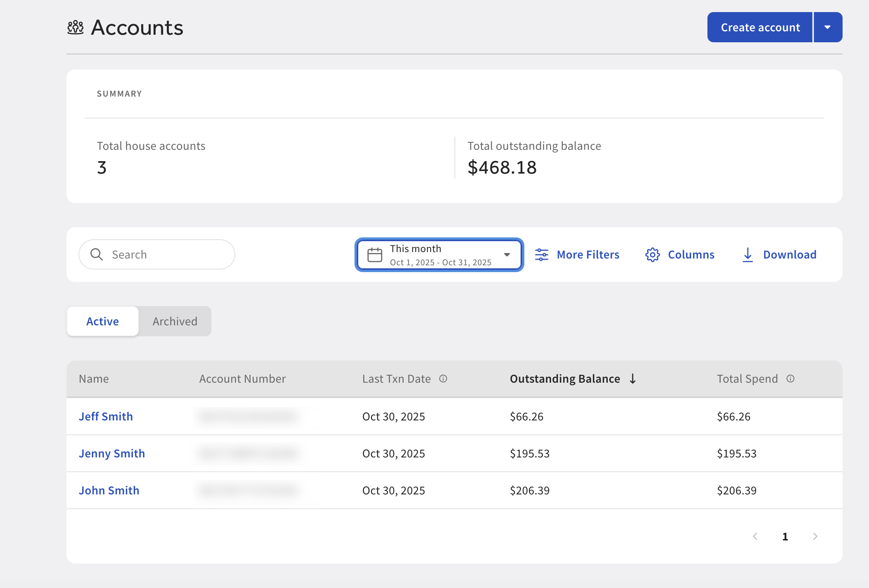Image resolution: width=869 pixels, height=588 pixels.
Task: Click the Columns gear icon
Action: coord(652,254)
